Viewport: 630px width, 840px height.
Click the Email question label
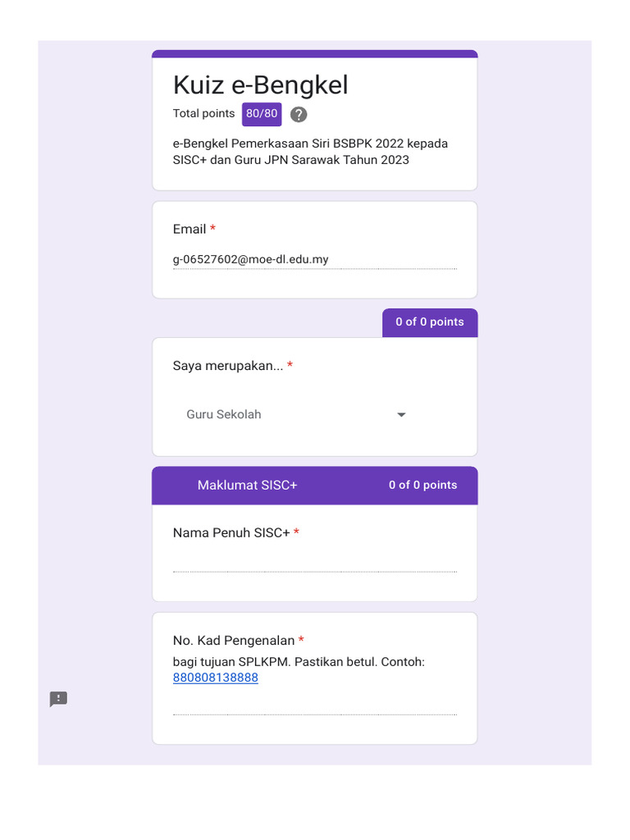(x=189, y=229)
